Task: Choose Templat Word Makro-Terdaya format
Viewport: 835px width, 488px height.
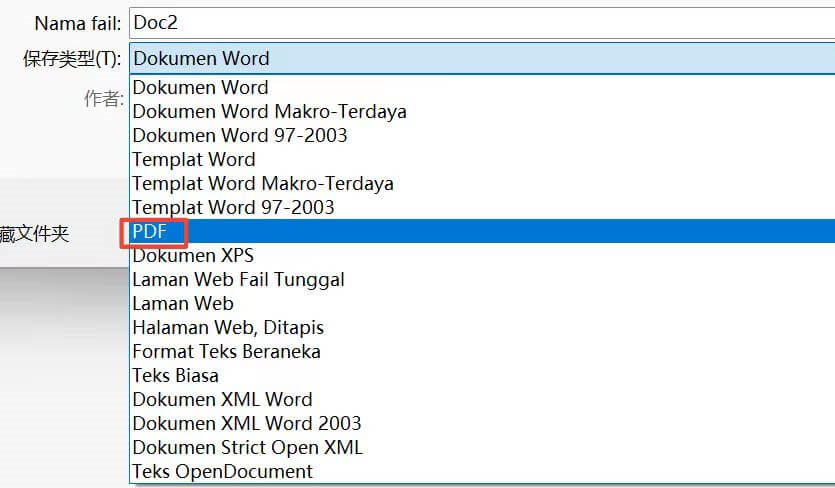Action: 263,183
